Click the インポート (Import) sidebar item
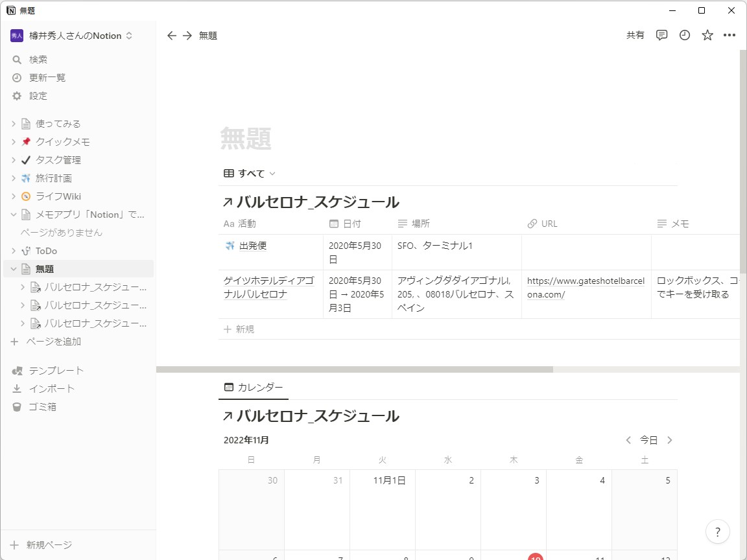Image resolution: width=747 pixels, height=560 pixels. click(x=51, y=388)
